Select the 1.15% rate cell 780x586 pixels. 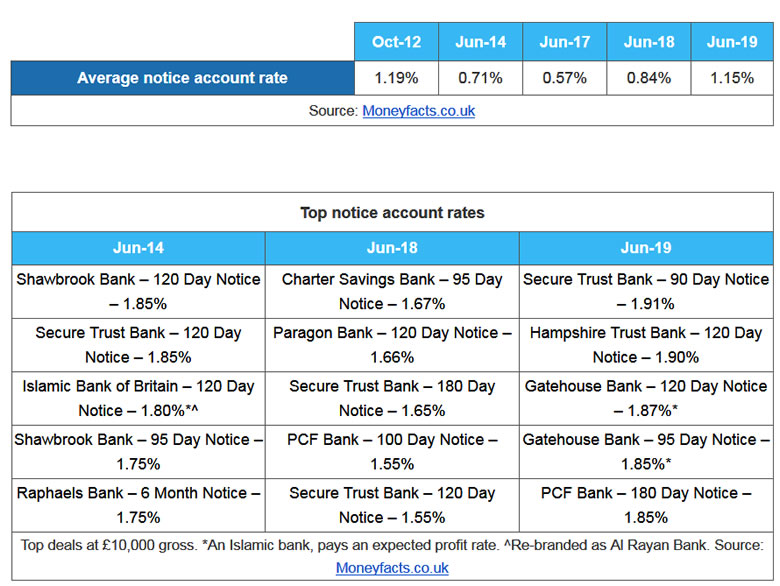pyautogui.click(x=731, y=78)
